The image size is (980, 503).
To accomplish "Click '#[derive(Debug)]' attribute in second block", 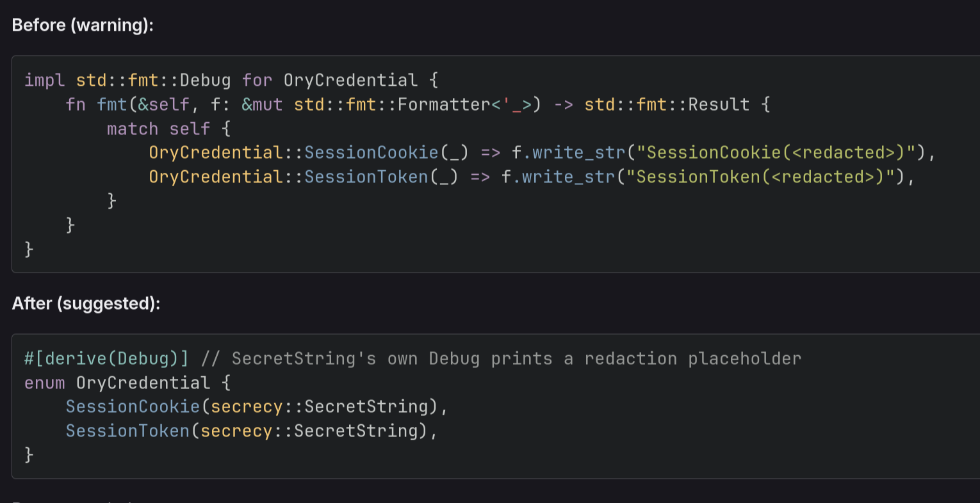I will click(107, 358).
